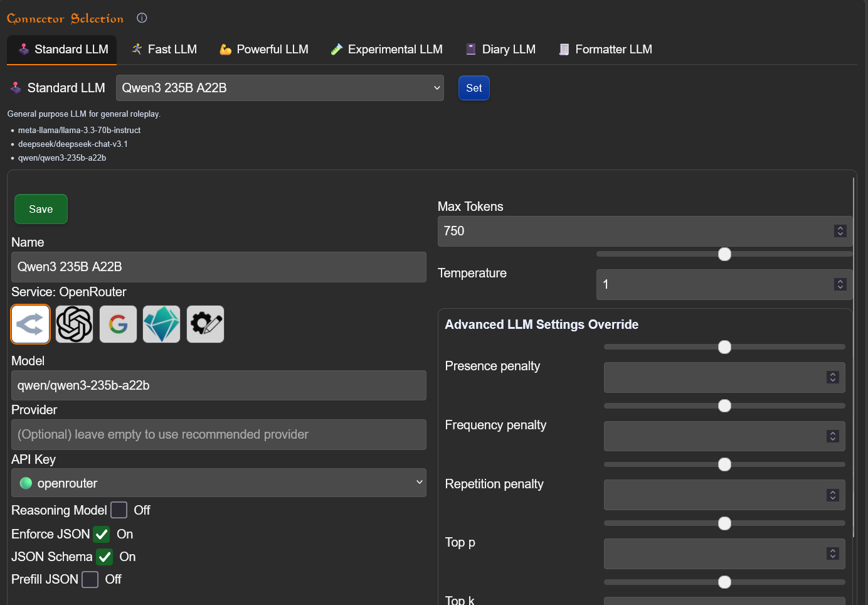Enable the Reasoning Model checkbox
Viewport: 868px width, 605px height.
coord(119,510)
